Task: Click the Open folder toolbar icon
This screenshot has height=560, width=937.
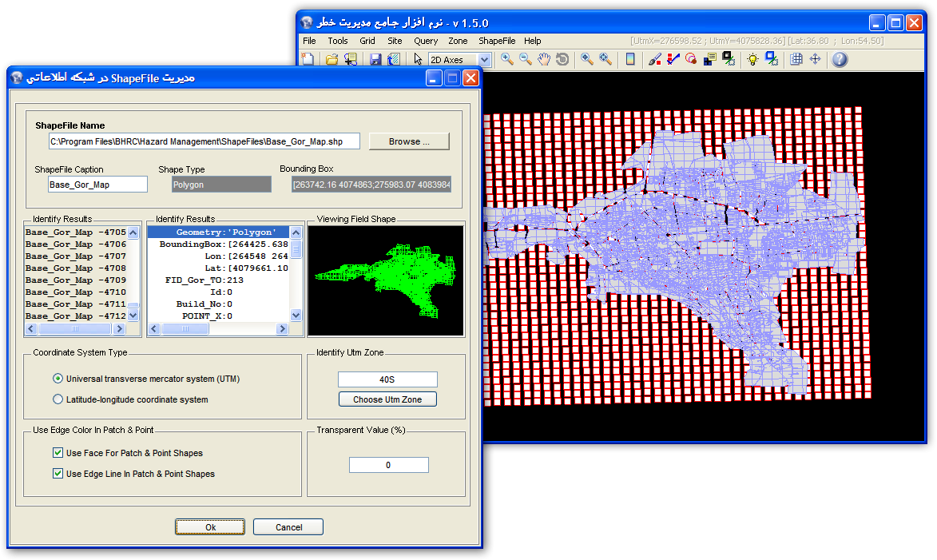Action: (331, 59)
